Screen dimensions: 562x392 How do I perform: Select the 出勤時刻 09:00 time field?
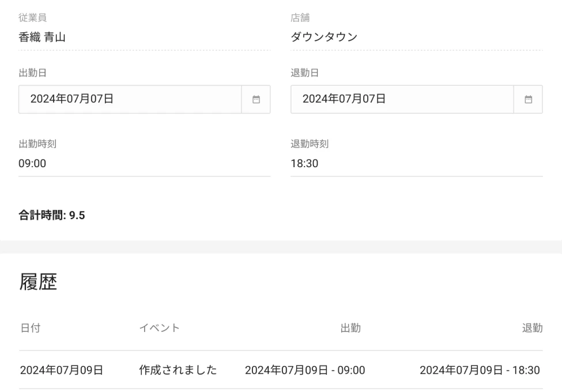144,164
